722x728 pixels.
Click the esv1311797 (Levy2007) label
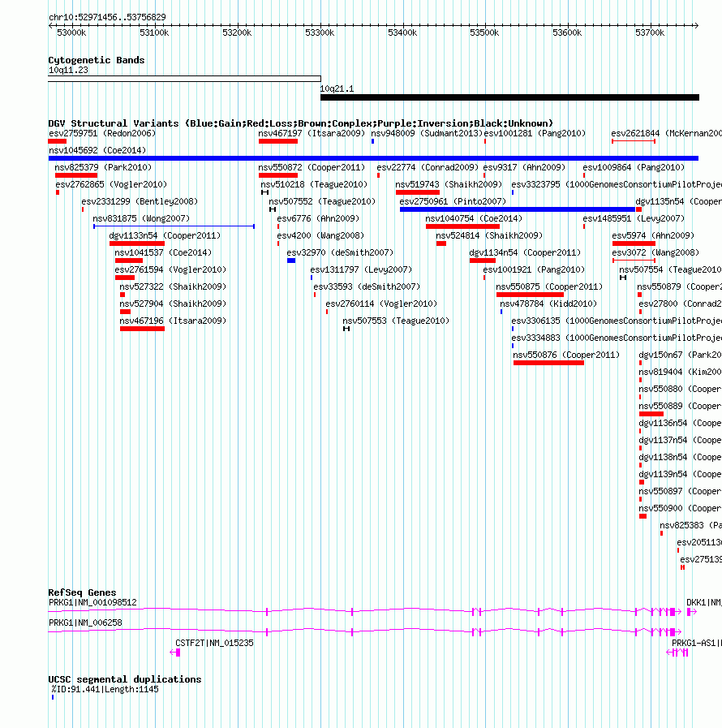(361, 269)
